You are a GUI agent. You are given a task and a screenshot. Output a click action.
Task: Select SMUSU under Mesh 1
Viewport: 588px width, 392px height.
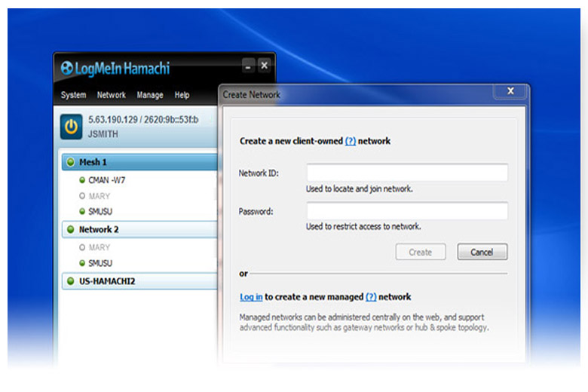click(100, 212)
